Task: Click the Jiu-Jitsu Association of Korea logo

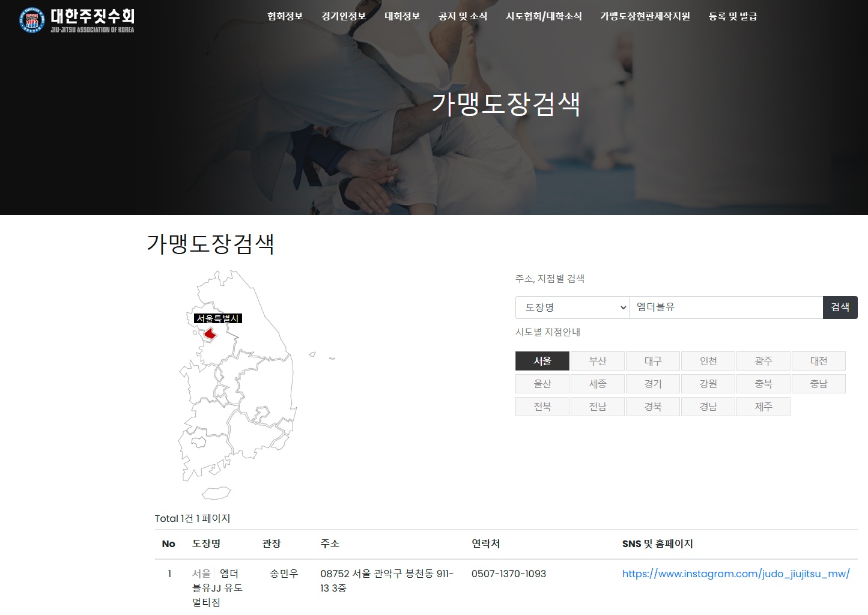Action: click(x=76, y=19)
